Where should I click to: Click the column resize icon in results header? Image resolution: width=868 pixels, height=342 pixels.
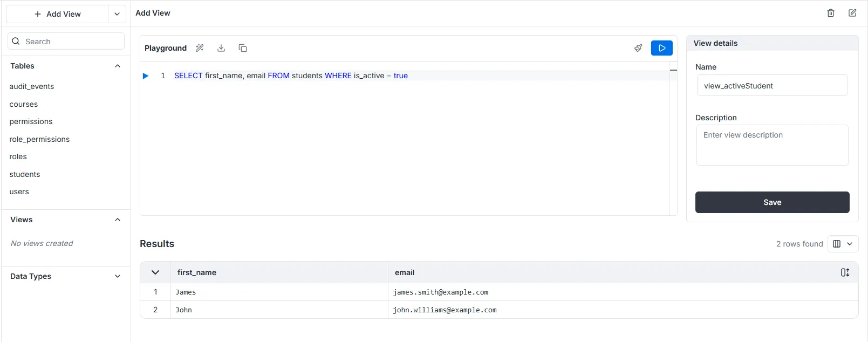[x=845, y=272]
